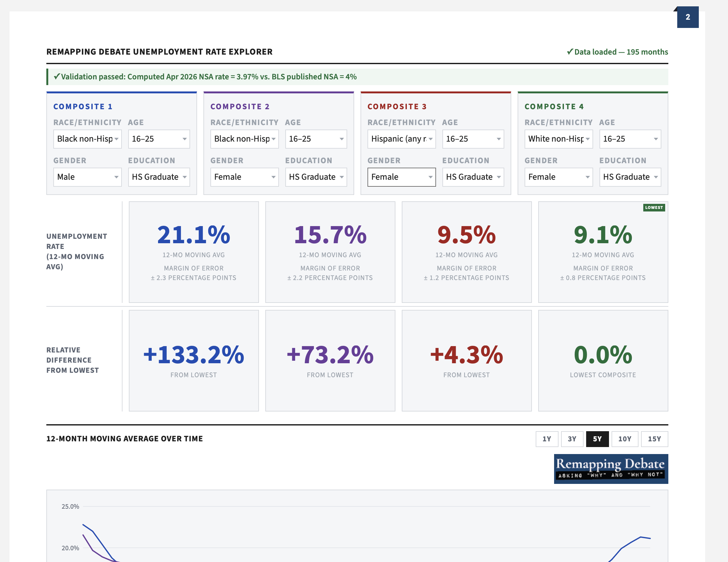Click the 9.5% unemployment rate value
Image resolution: width=728 pixels, height=562 pixels.
click(x=466, y=234)
